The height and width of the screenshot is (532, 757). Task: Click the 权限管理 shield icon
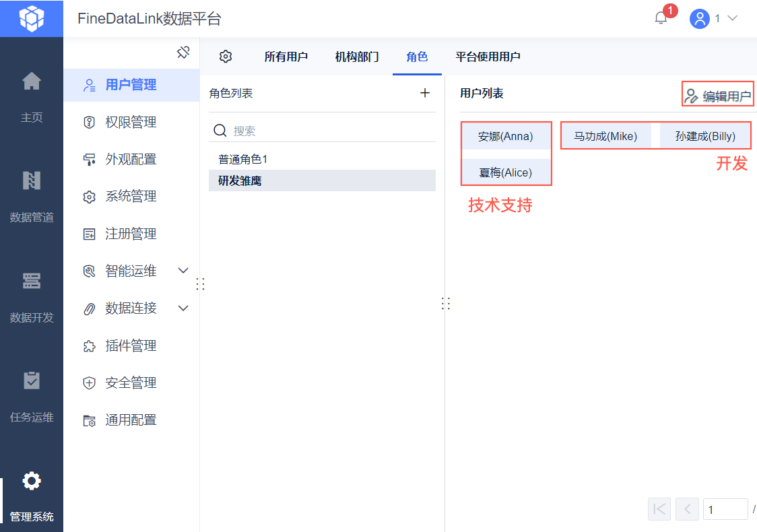(90, 122)
